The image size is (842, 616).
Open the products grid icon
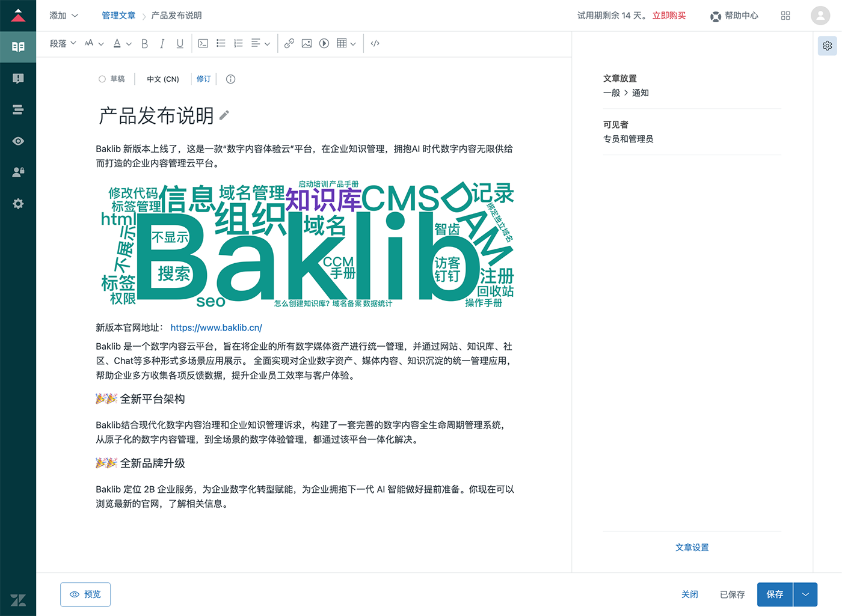tap(785, 16)
